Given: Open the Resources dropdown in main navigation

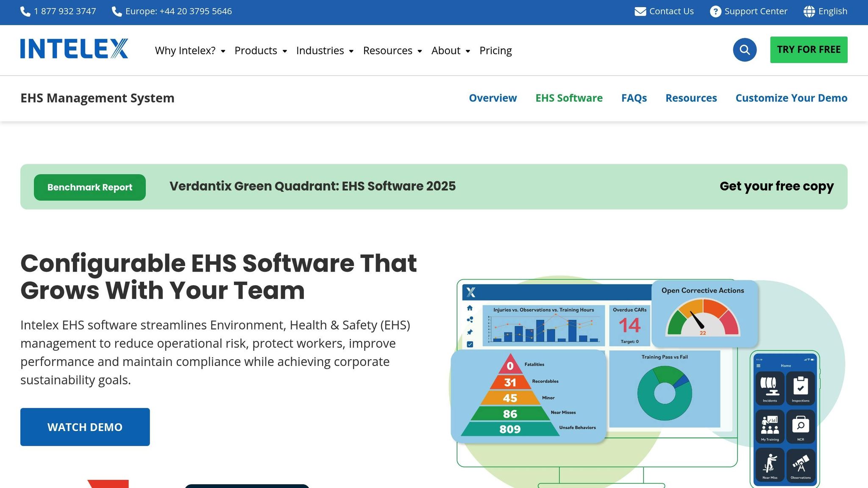Looking at the screenshot, I should click(392, 51).
